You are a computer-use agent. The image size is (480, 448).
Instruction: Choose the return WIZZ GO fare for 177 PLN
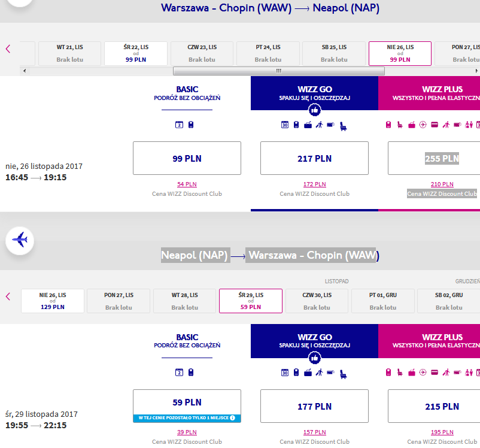[x=314, y=406]
